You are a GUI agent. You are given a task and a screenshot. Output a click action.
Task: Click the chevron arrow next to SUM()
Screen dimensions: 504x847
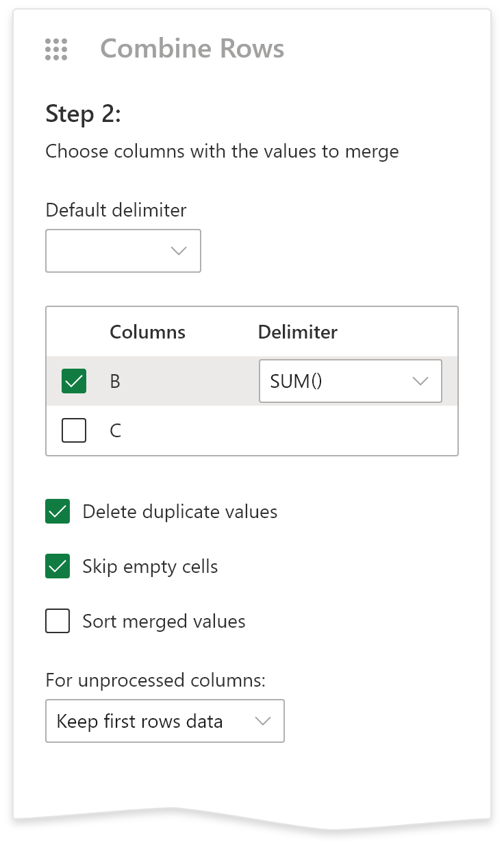point(420,381)
